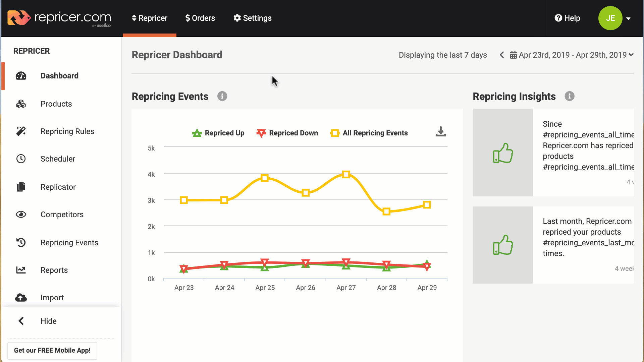644x362 pixels.
Task: Open Repricing Rules in the sidebar
Action: pyautogui.click(x=67, y=131)
